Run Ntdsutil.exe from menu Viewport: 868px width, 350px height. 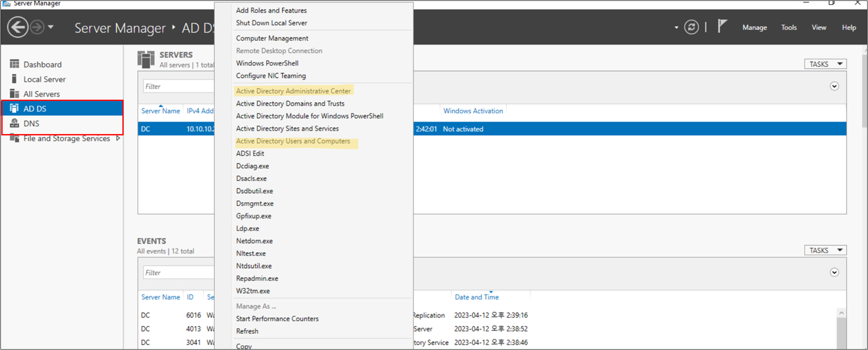pyautogui.click(x=254, y=266)
